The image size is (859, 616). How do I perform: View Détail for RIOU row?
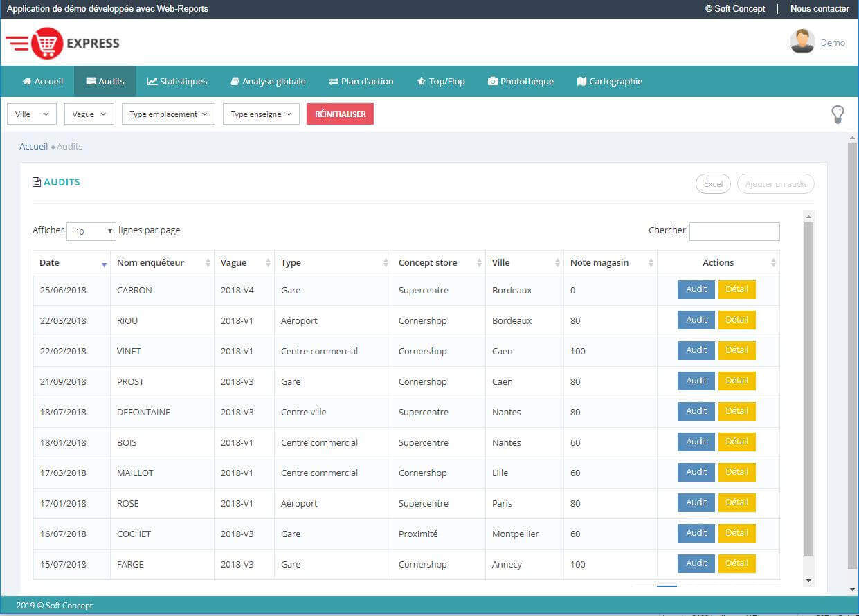(x=737, y=320)
